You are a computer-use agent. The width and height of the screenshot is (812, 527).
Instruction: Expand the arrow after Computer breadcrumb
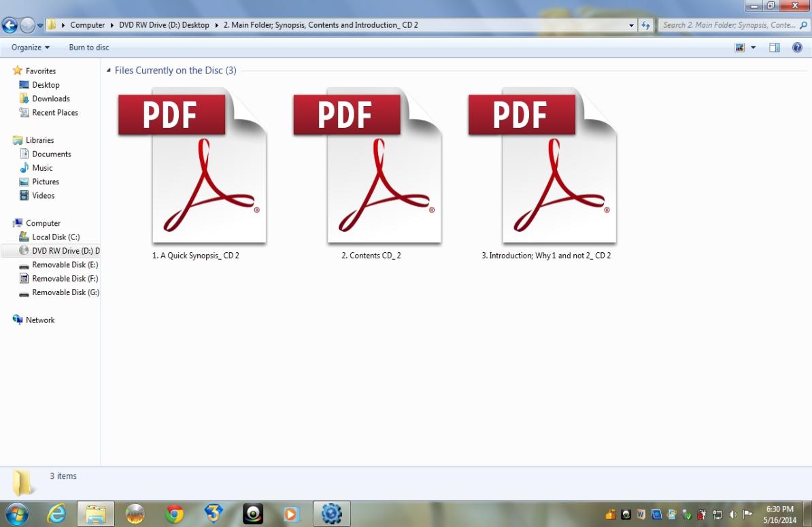click(112, 25)
